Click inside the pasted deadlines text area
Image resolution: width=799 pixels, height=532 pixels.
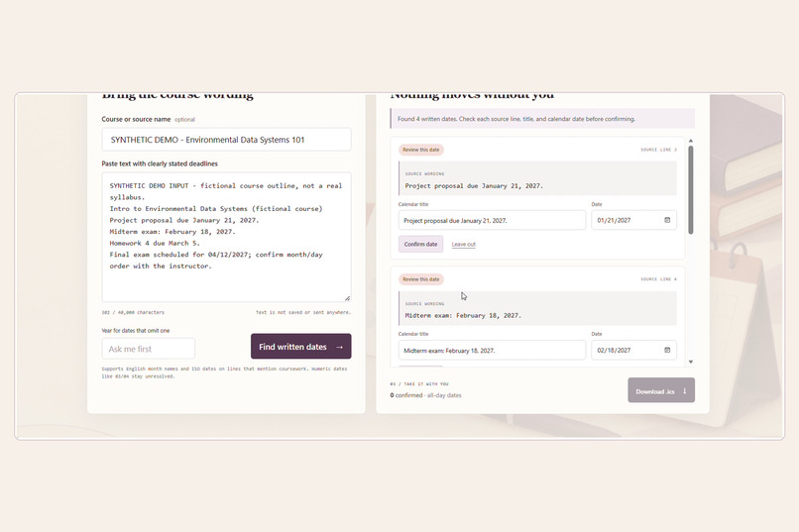point(226,237)
